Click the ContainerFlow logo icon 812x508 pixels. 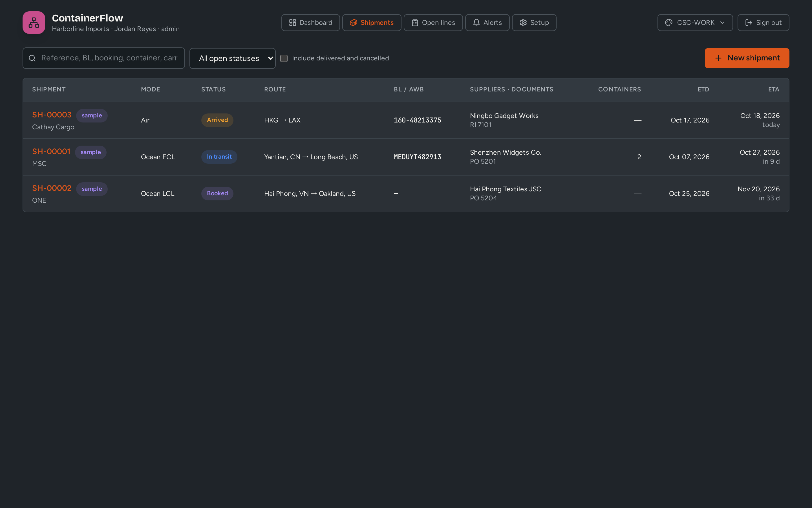point(34,23)
